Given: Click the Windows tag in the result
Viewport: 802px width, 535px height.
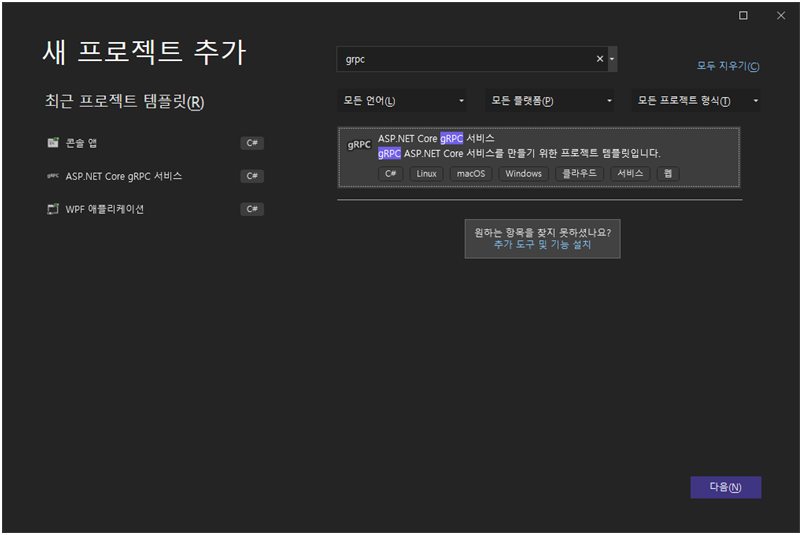Looking at the screenshot, I should point(523,173).
